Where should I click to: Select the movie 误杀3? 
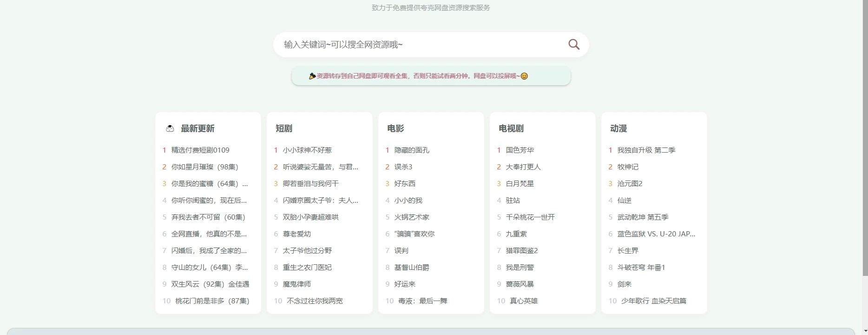click(403, 167)
